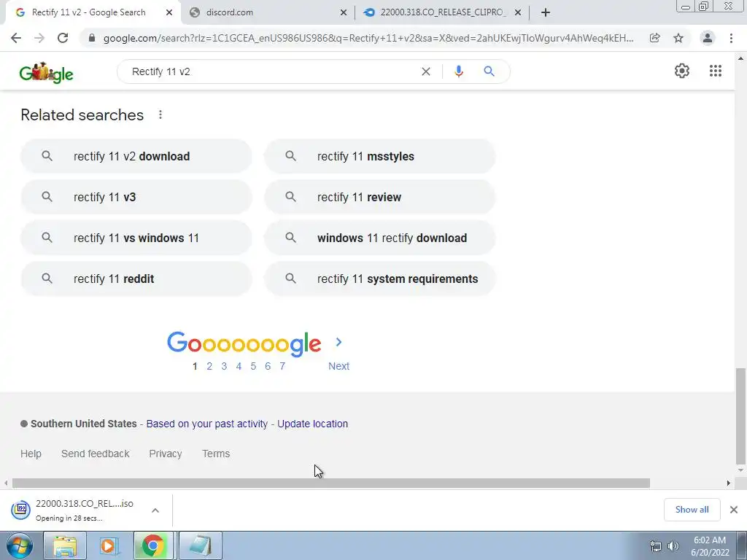Open Related searches more options
The height and width of the screenshot is (560, 747).
(x=160, y=114)
